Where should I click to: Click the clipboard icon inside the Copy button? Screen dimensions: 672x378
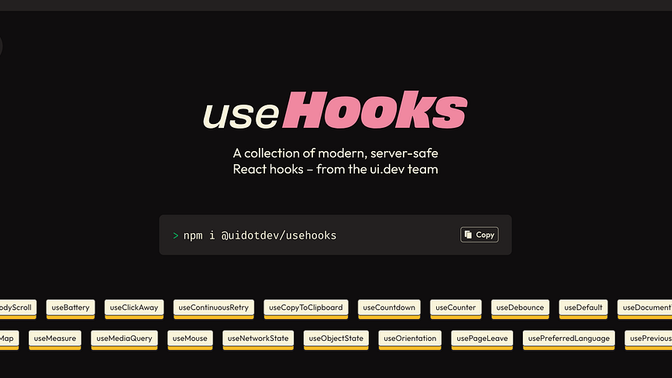click(468, 235)
